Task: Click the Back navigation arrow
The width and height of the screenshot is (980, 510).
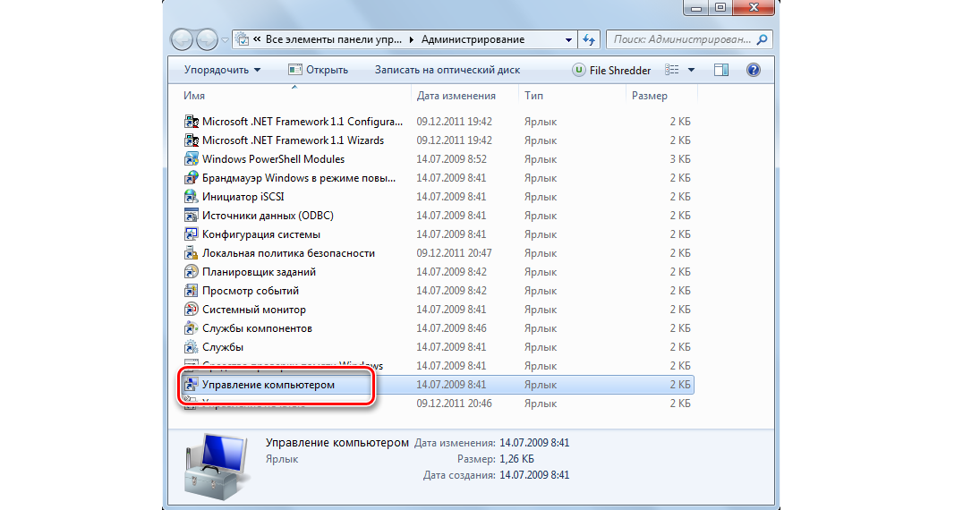Action: (182, 40)
